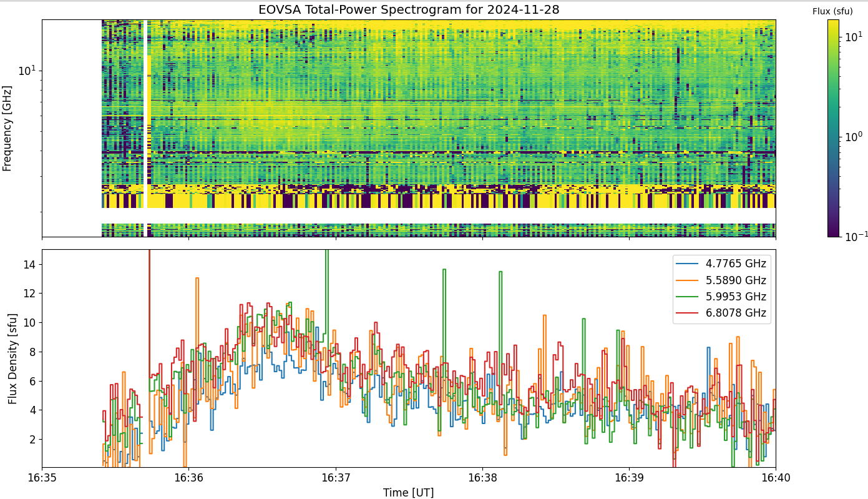Click the '5.5890 GHz' legend entry
The height and width of the screenshot is (499, 868).
click(721, 280)
